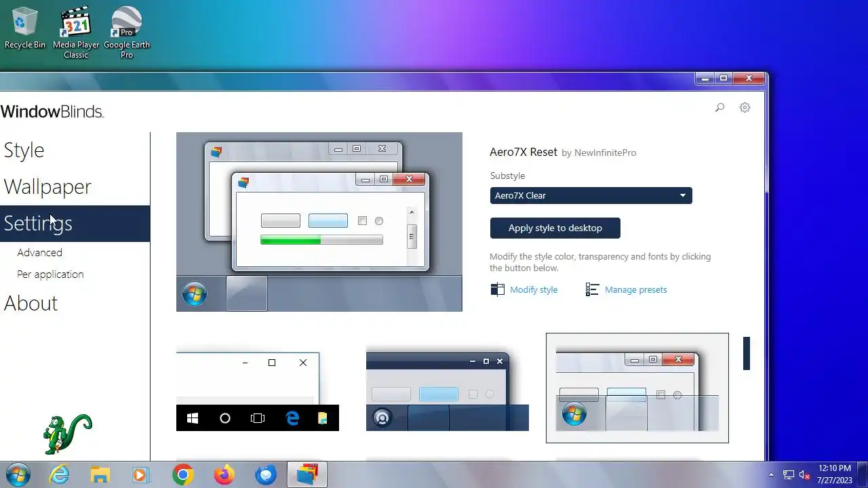This screenshot has height=488, width=868.
Task: Click the Modify style icon
Action: [x=497, y=289]
